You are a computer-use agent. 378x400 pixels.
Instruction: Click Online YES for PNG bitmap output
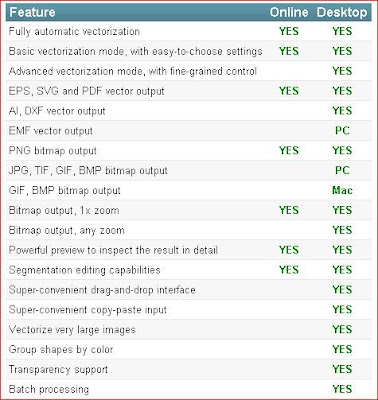tap(289, 151)
